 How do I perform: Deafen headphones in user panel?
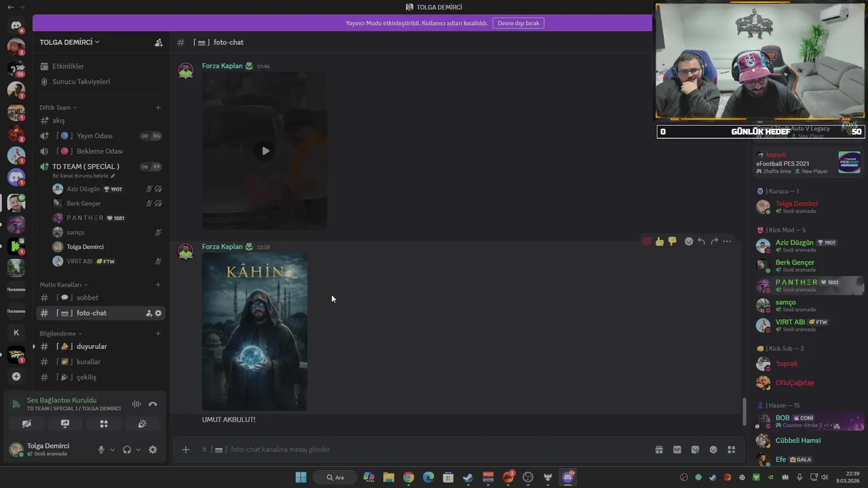coord(127,449)
